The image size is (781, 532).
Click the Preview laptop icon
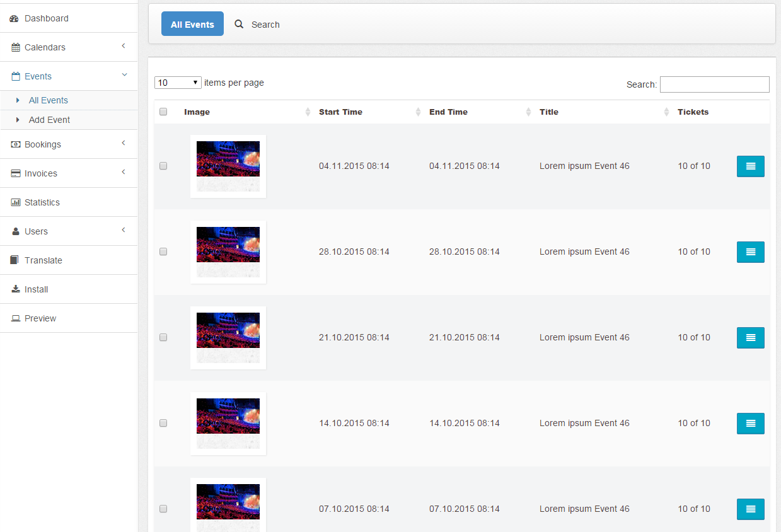(x=16, y=318)
